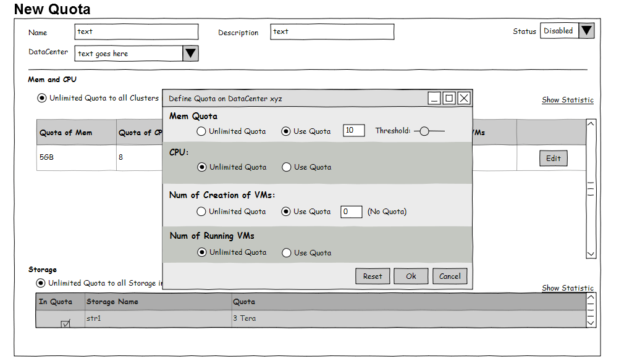
Task: Open Show Statistic link for Storage
Action: point(567,288)
